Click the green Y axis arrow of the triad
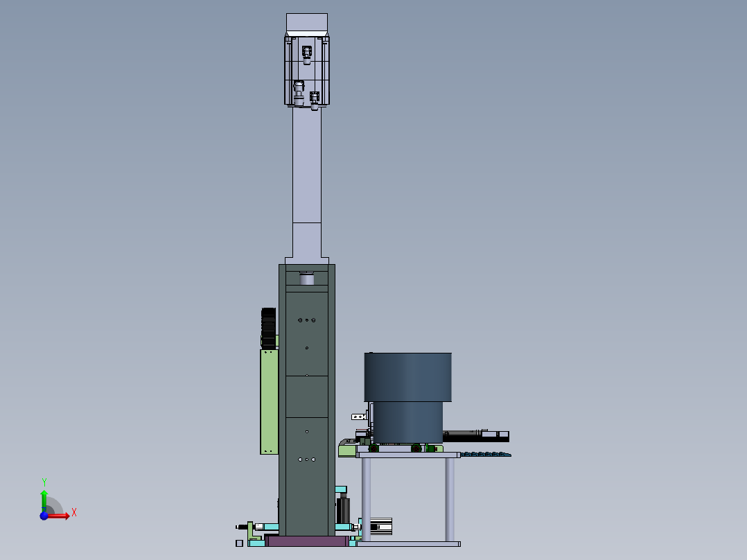The height and width of the screenshot is (560, 747). tap(44, 500)
